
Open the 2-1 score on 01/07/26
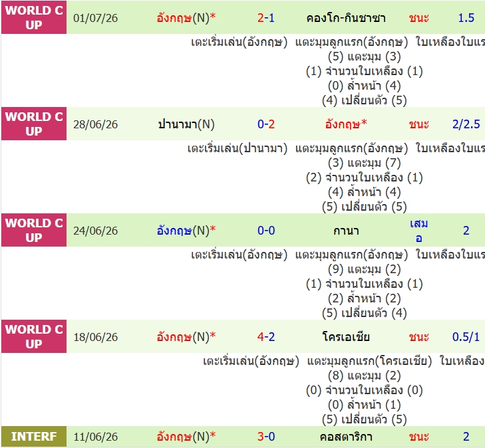[265, 18]
